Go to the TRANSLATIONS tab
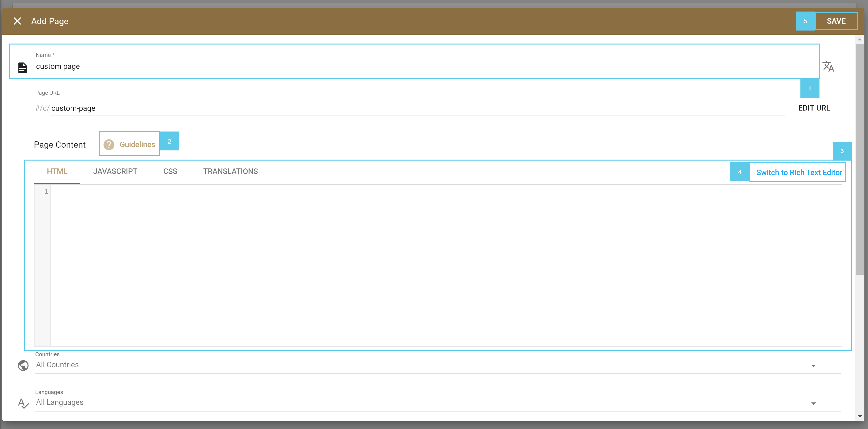Screen dimensions: 868x429 tap(230, 171)
